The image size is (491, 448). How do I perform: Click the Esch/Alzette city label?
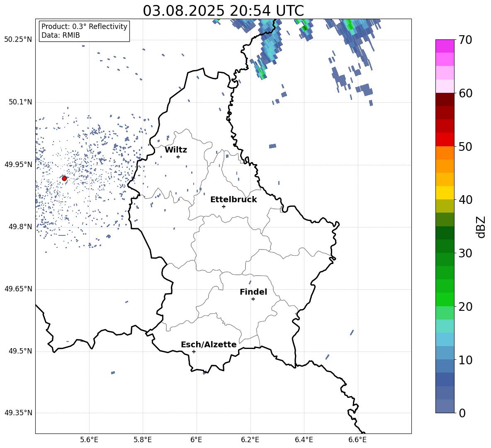pos(209,344)
